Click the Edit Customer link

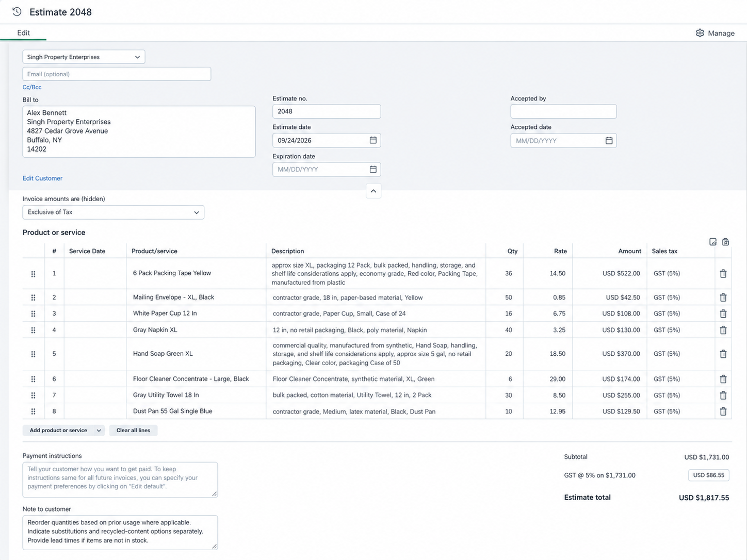click(x=42, y=178)
